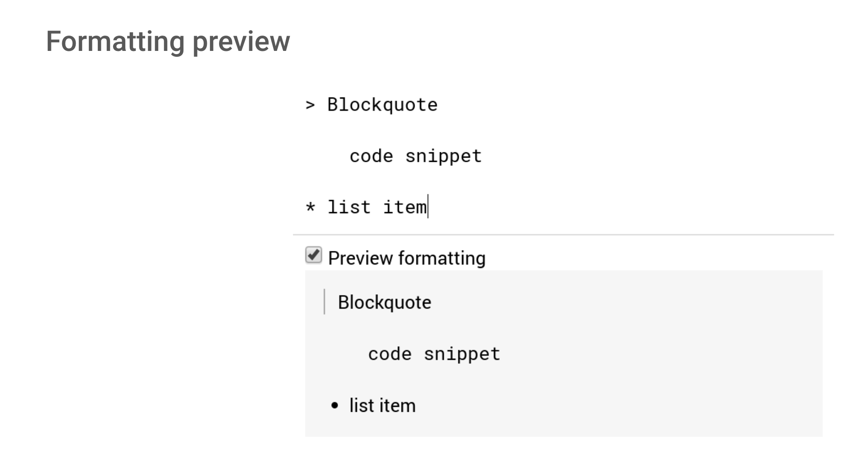
Task: Click the word "list" in the editor
Action: (349, 207)
